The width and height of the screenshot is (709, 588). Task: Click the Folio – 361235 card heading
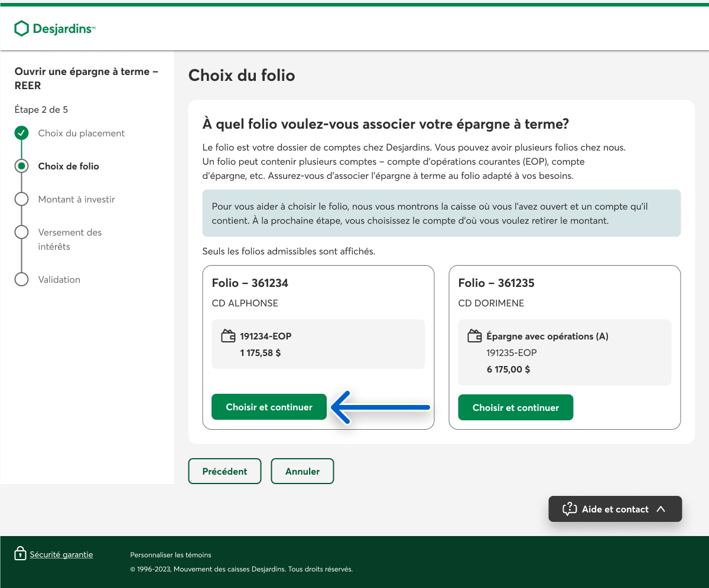pos(496,283)
